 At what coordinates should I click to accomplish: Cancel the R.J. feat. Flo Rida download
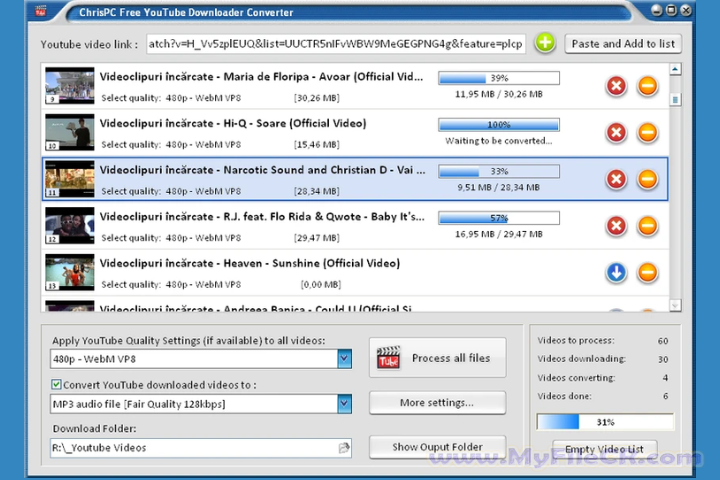click(x=616, y=226)
